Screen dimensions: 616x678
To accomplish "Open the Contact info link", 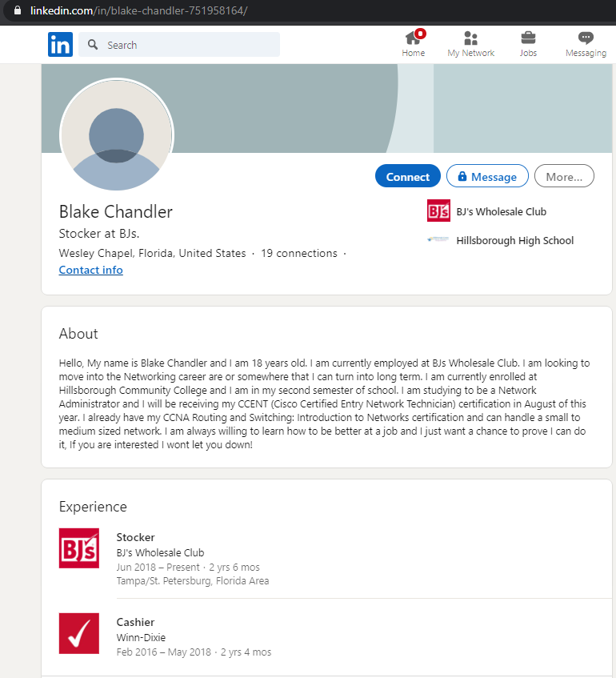I will 90,270.
